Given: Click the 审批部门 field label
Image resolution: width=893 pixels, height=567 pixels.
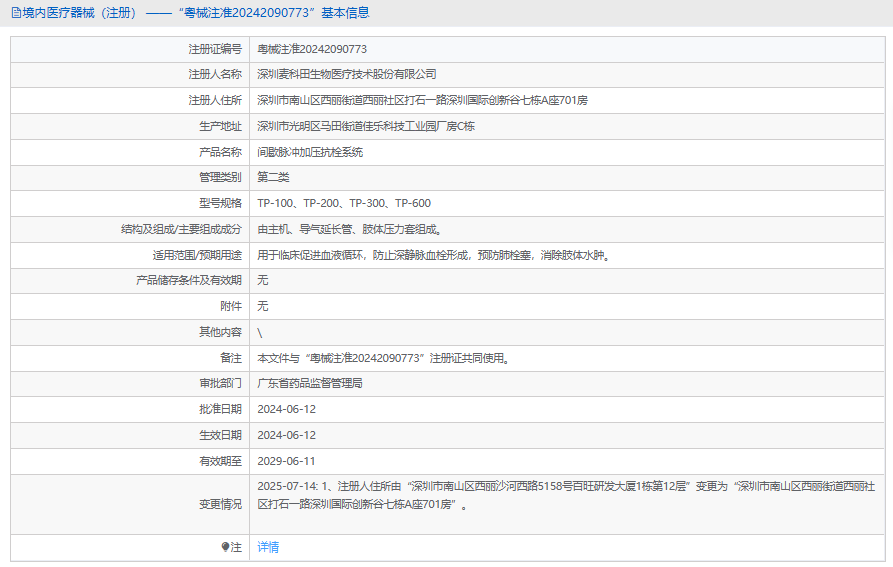Looking at the screenshot, I should coord(220,383).
